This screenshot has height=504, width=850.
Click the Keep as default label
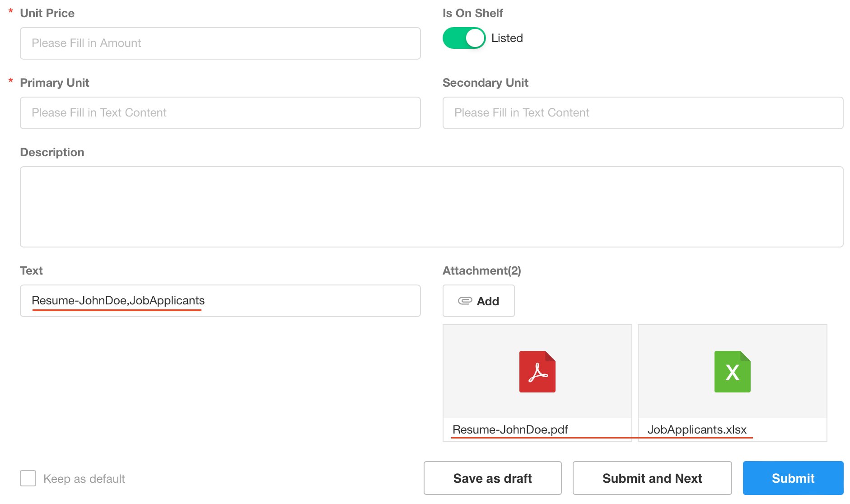(x=84, y=479)
